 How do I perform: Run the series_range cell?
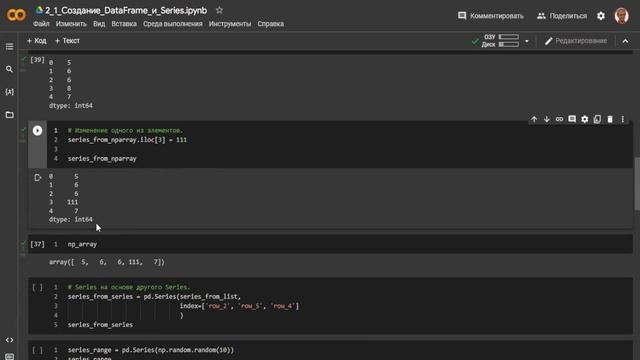37,350
